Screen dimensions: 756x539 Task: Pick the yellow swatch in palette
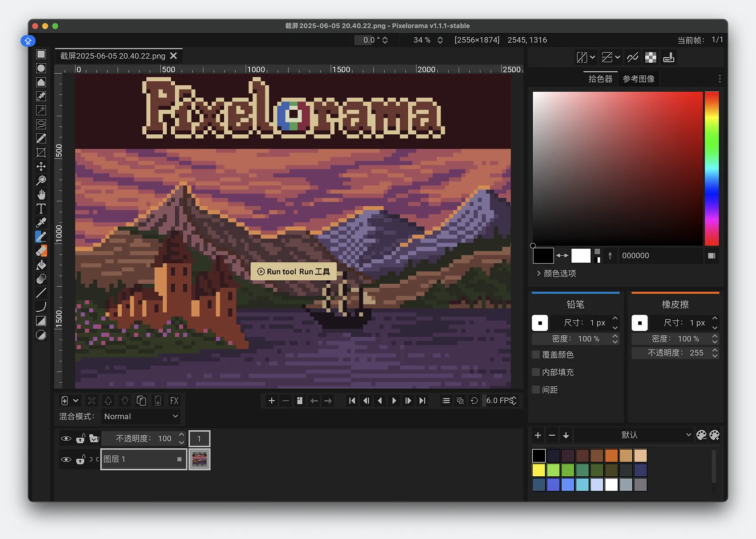tap(539, 470)
